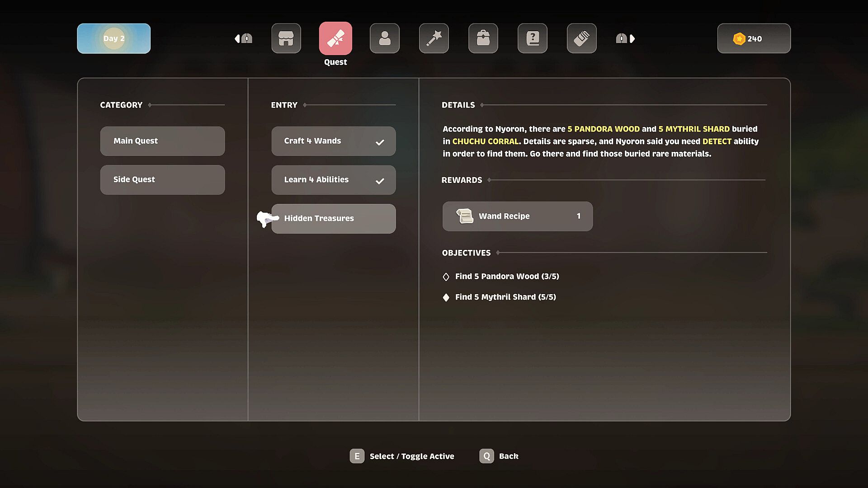Click the Day 2 indicator
868x488 pixels.
click(113, 38)
